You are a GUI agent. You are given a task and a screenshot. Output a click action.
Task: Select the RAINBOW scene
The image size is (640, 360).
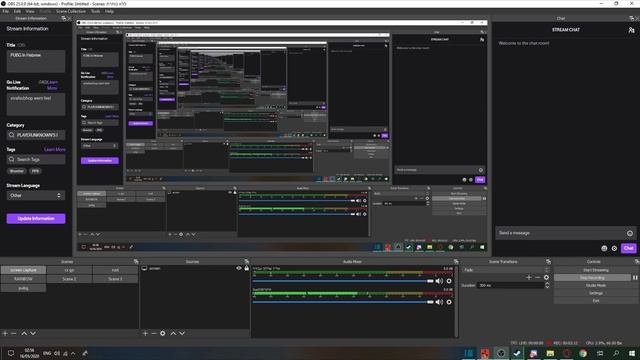point(23,279)
